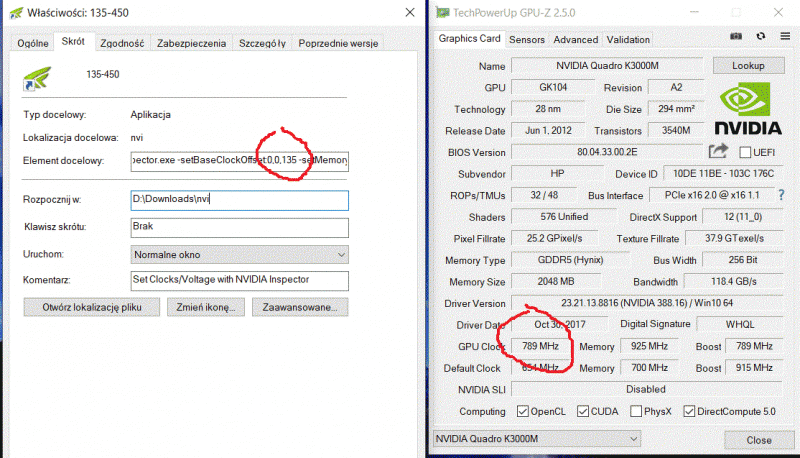The width and height of the screenshot is (800, 458).
Task: Click the Bus Width value '256 Bit'
Action: 743,260
